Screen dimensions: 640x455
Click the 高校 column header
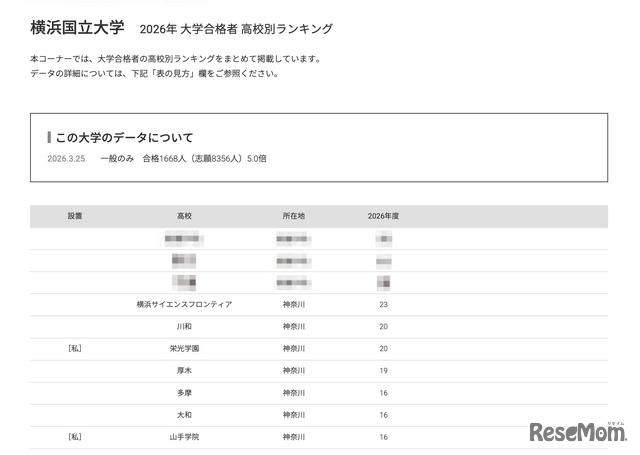(x=184, y=216)
